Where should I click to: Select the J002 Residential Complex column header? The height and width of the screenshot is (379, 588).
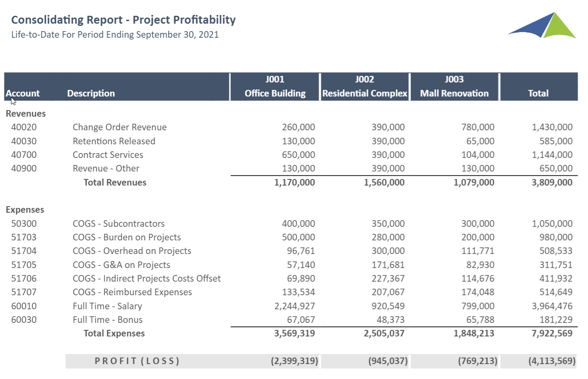point(365,86)
